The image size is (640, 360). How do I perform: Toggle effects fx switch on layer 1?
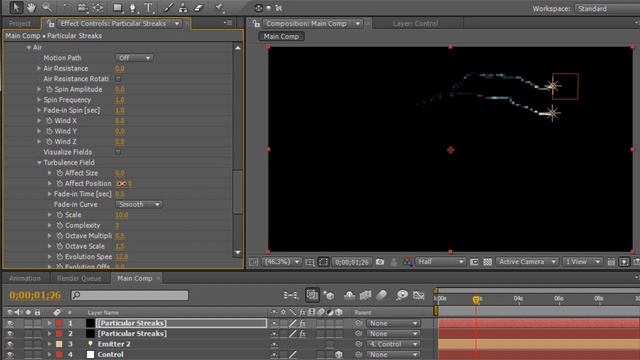coord(302,323)
